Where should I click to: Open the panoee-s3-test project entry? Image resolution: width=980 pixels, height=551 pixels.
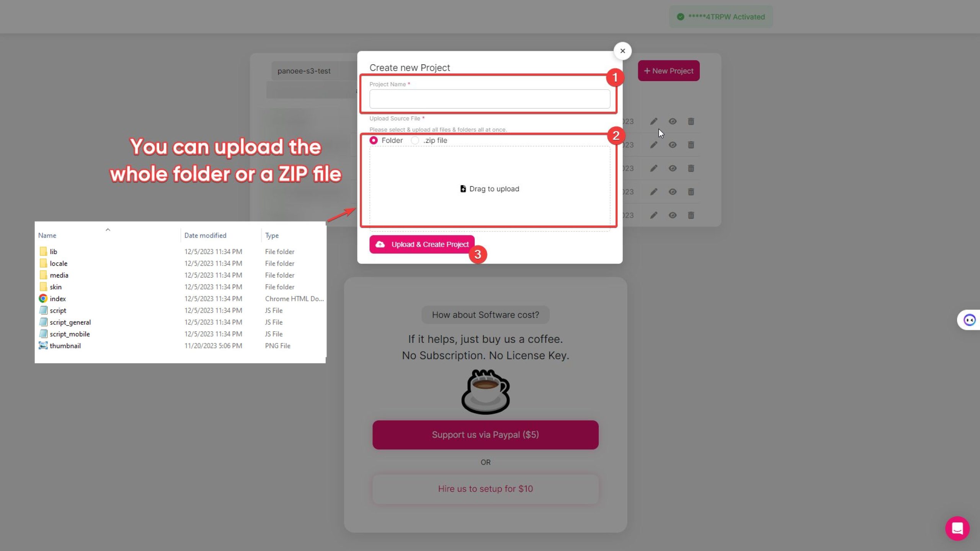pyautogui.click(x=304, y=70)
